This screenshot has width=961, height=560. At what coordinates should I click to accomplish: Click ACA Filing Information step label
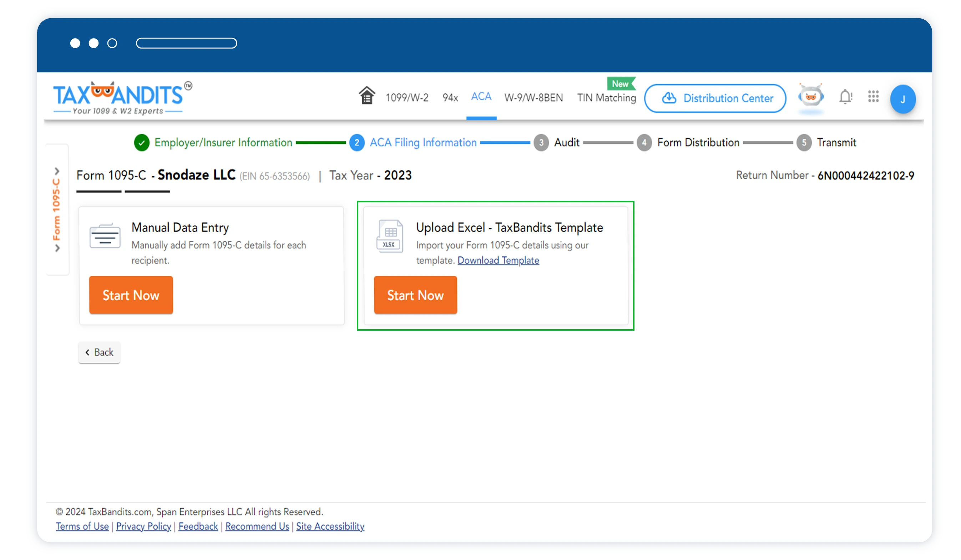coord(423,143)
